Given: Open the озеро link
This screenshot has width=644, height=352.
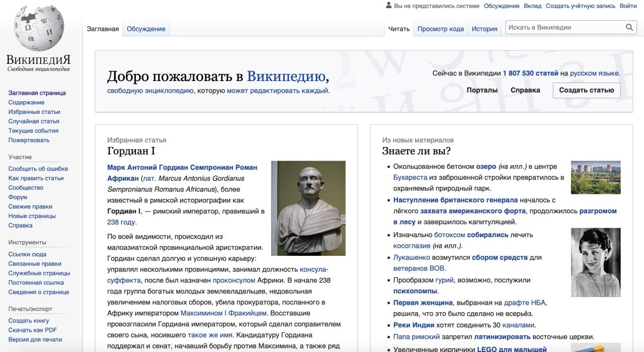Looking at the screenshot, I should (x=486, y=167).
